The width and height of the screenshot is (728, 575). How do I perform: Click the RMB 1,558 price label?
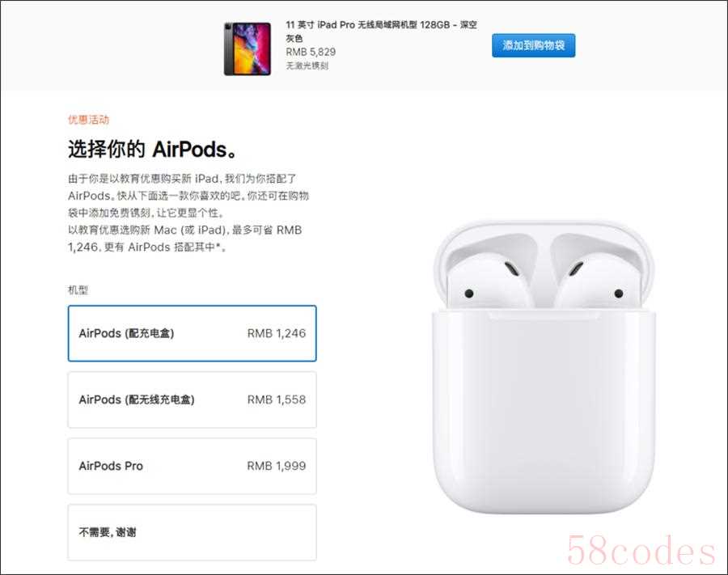point(277,400)
